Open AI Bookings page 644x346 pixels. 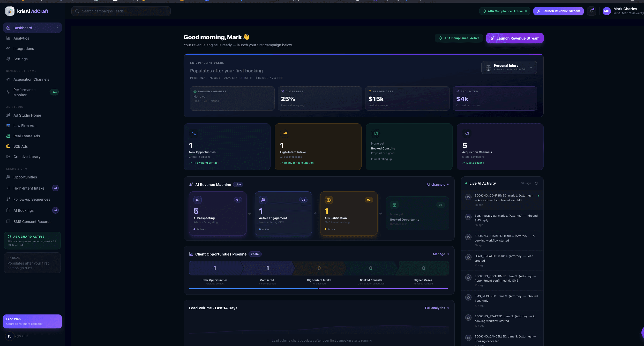coord(32,210)
